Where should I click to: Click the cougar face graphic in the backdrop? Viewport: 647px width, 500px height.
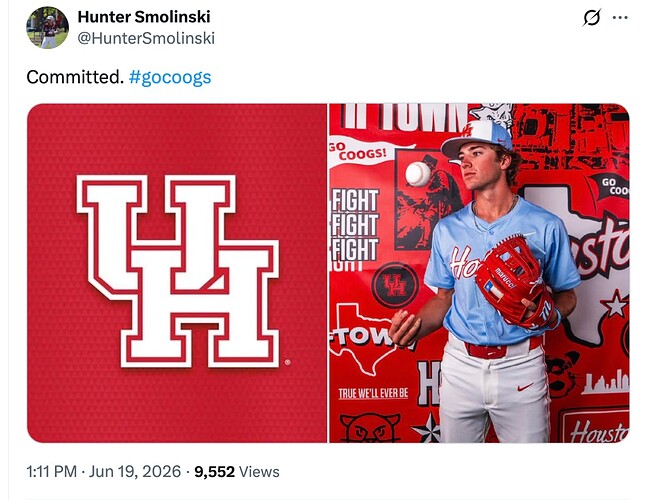[x=370, y=428]
